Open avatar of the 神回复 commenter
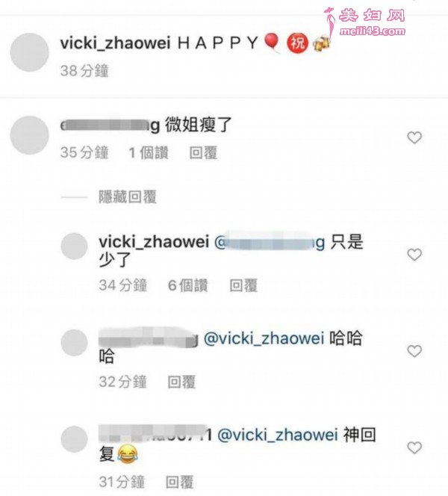This screenshot has width=448, height=496. click(75, 439)
